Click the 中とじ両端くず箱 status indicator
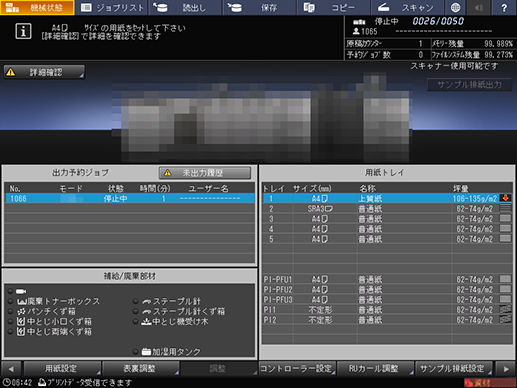 (10, 332)
